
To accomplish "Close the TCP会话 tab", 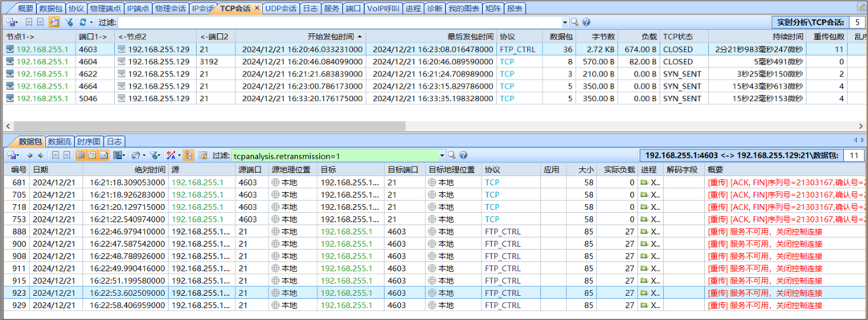I will (x=257, y=8).
